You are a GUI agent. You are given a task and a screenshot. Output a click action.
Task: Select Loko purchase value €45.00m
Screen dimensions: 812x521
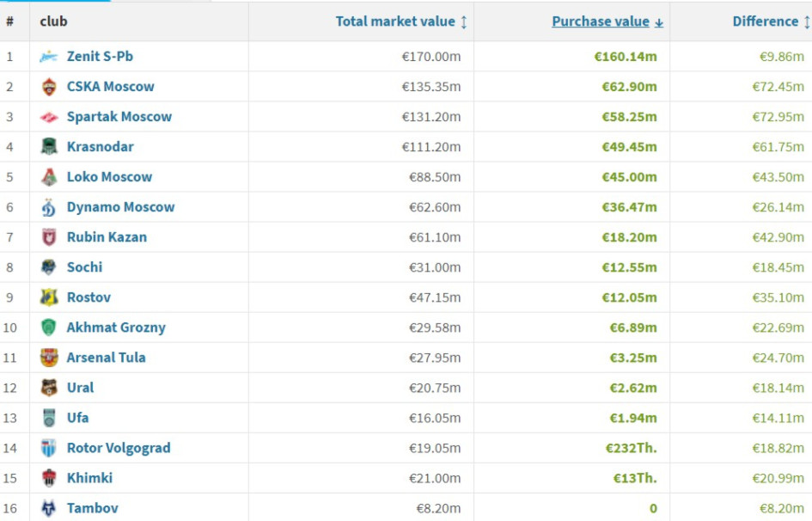pyautogui.click(x=629, y=176)
